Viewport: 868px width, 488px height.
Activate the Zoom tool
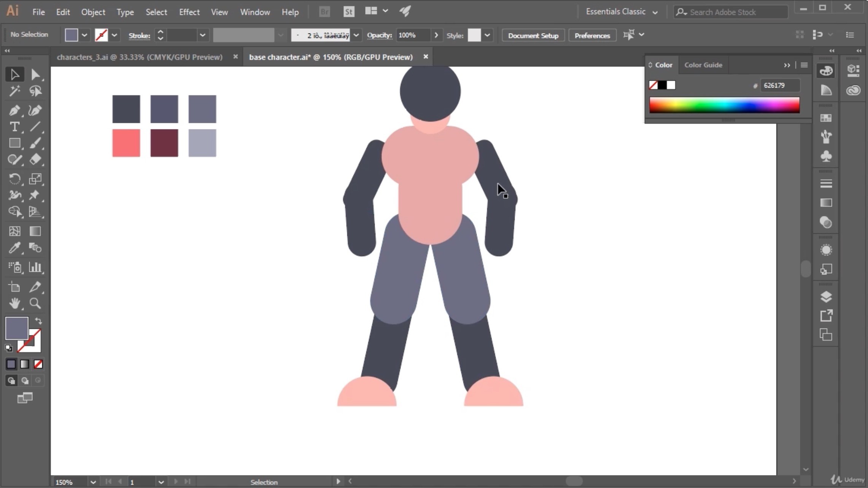click(35, 303)
